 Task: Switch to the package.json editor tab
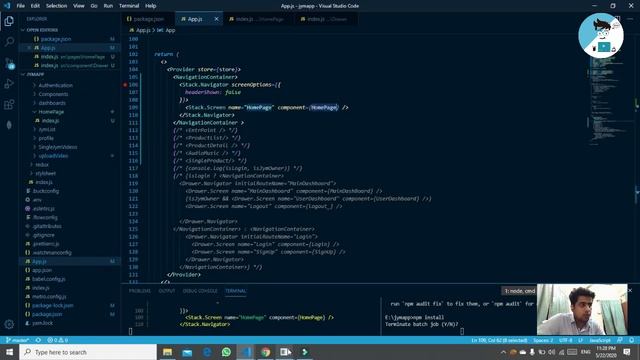(x=148, y=19)
